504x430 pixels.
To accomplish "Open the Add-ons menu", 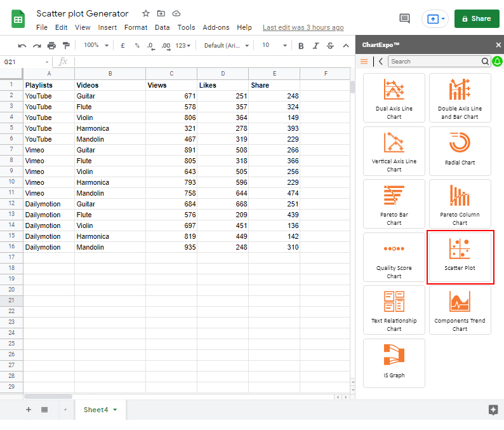I will pos(216,28).
